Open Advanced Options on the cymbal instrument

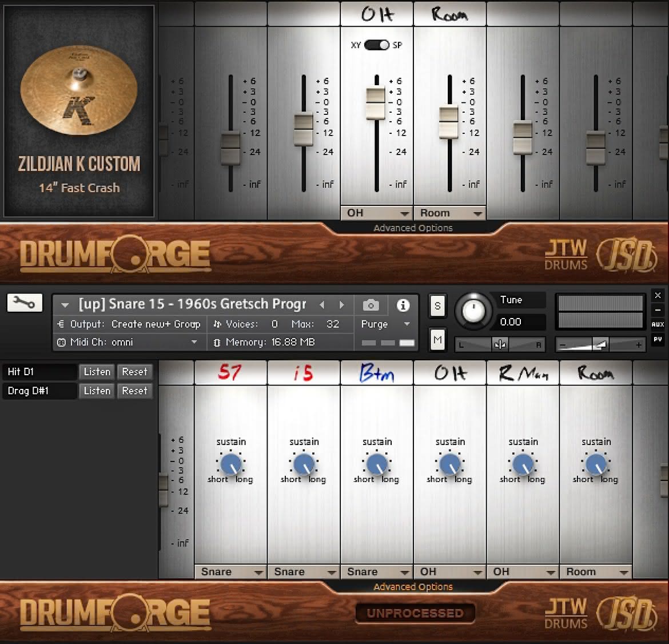[x=413, y=228]
